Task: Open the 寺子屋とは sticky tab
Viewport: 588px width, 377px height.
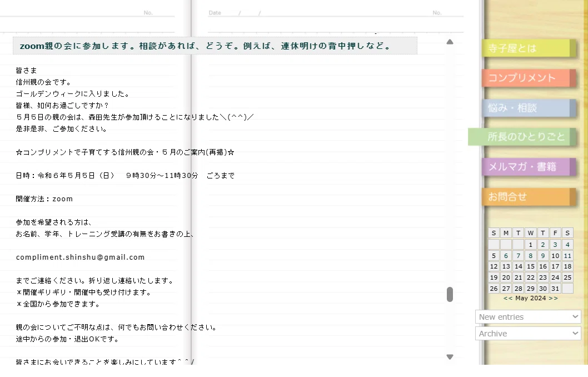Action: point(529,48)
